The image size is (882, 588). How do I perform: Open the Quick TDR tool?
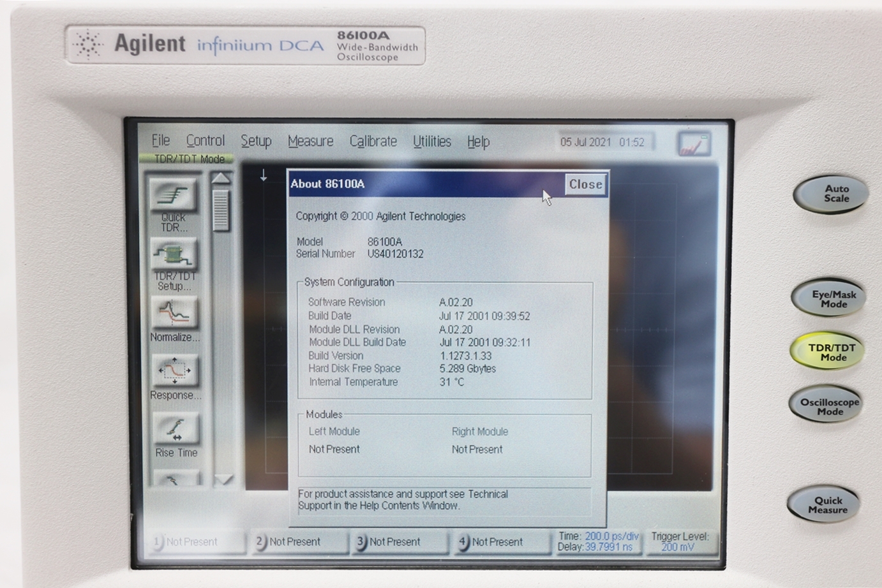click(x=174, y=195)
